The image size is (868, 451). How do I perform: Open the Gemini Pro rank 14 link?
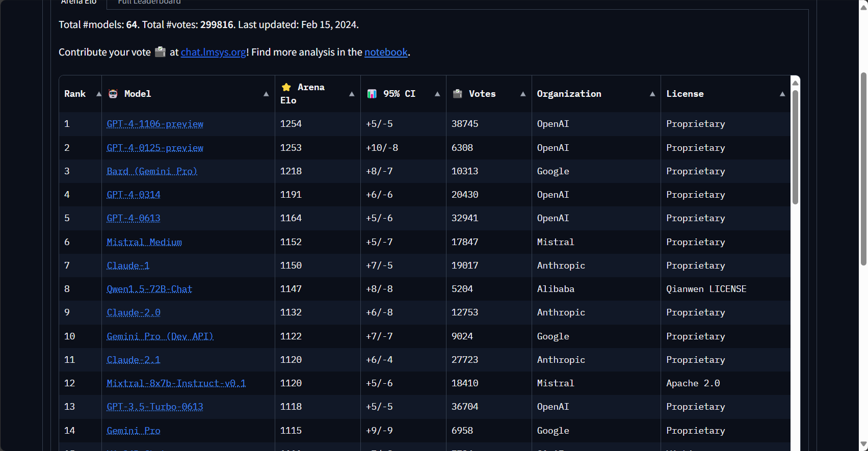[134, 431]
